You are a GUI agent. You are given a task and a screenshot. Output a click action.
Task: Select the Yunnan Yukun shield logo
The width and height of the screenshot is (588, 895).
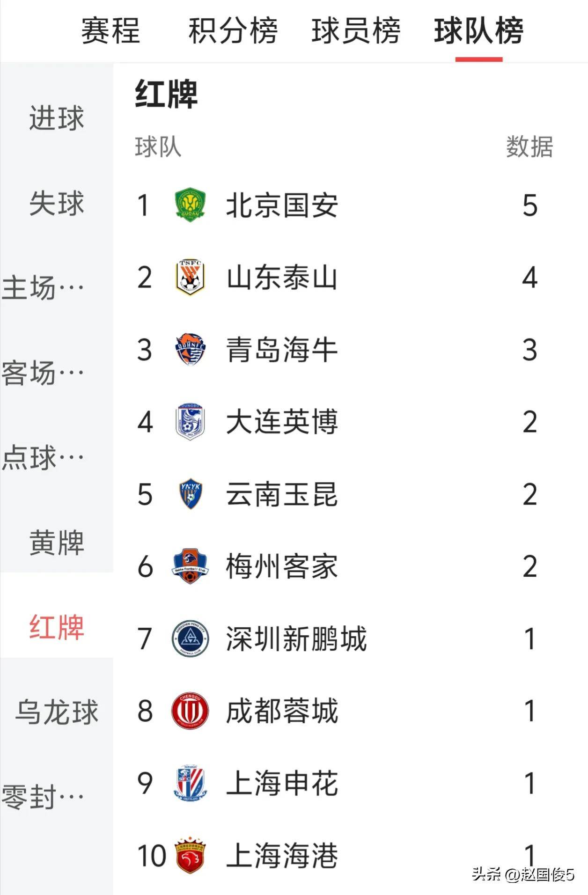pyautogui.click(x=191, y=494)
